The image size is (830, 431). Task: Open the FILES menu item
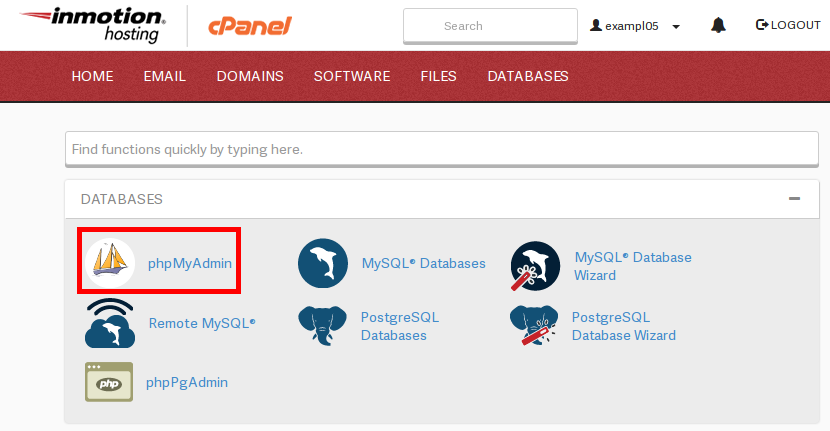pyautogui.click(x=438, y=76)
